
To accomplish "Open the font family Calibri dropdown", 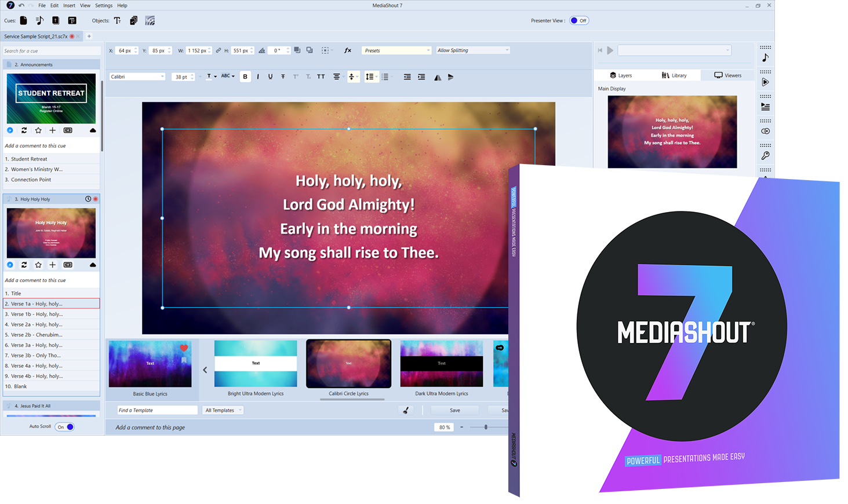I will 137,76.
